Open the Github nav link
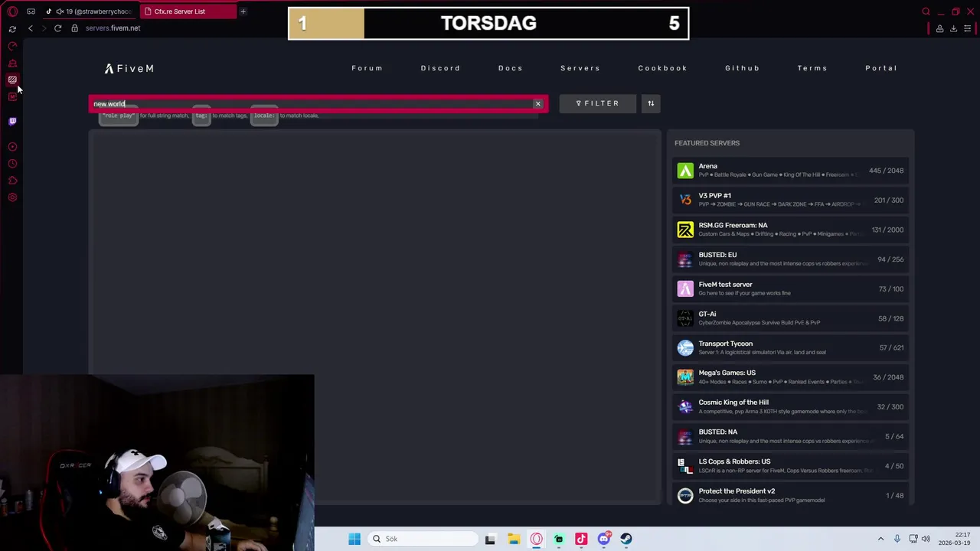The height and width of the screenshot is (551, 980). 742,68
